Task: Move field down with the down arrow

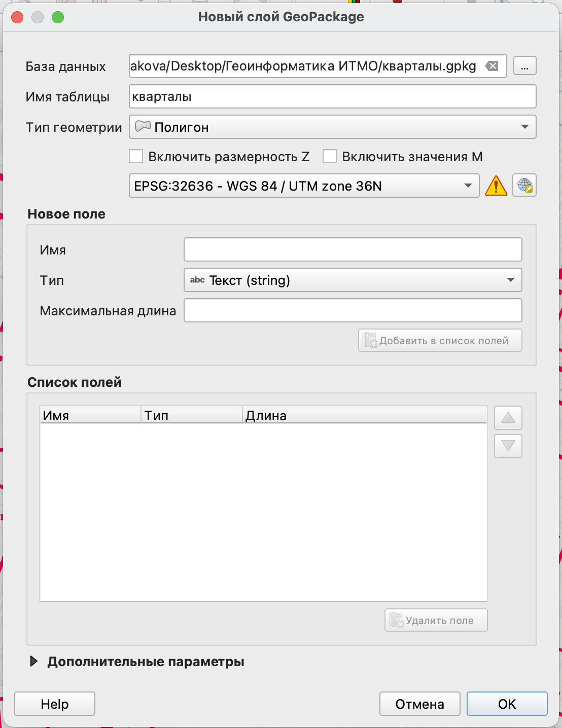Action: pyautogui.click(x=508, y=446)
